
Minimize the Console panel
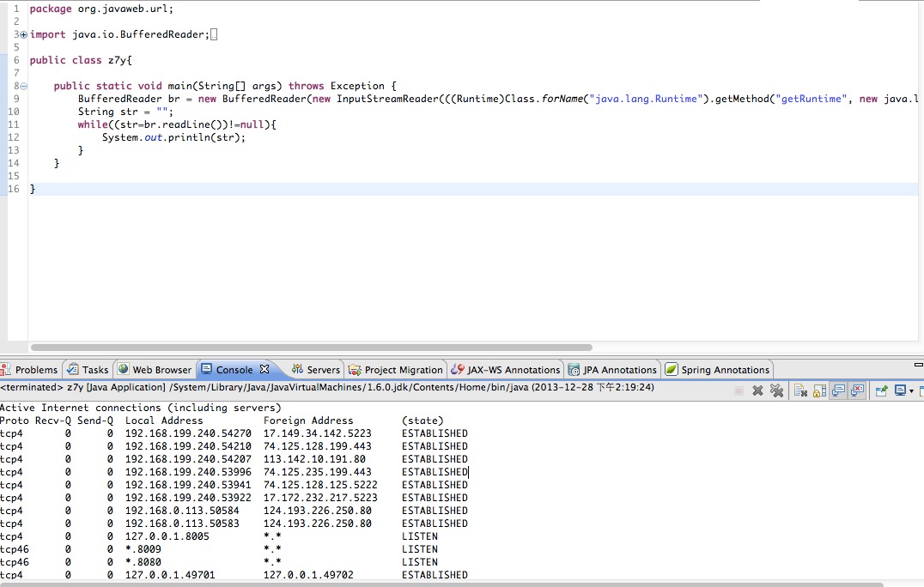[x=918, y=365]
